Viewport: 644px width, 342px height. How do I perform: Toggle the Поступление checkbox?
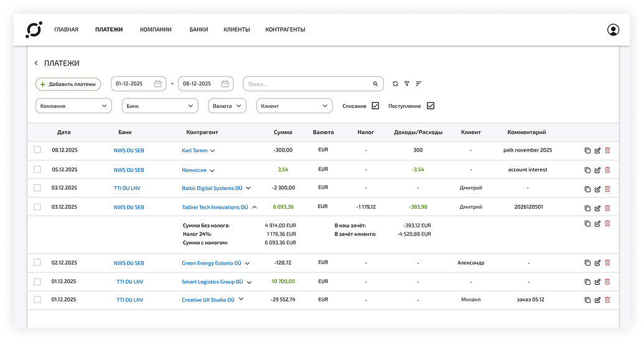point(431,106)
